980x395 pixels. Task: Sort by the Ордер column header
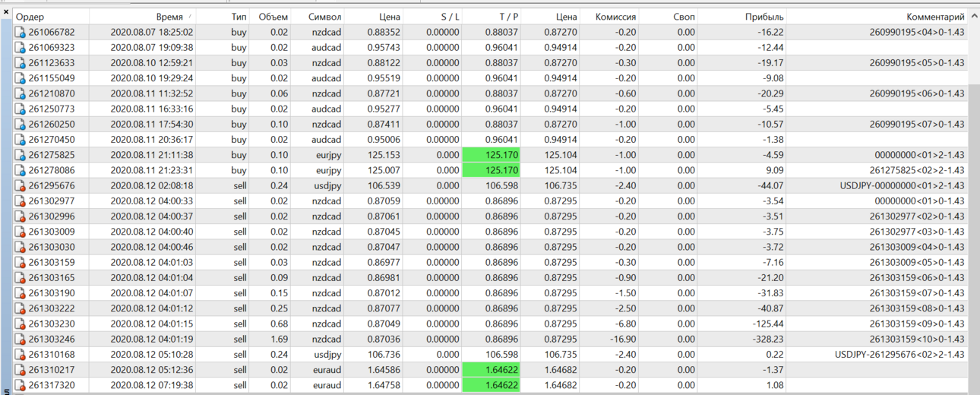tap(51, 16)
